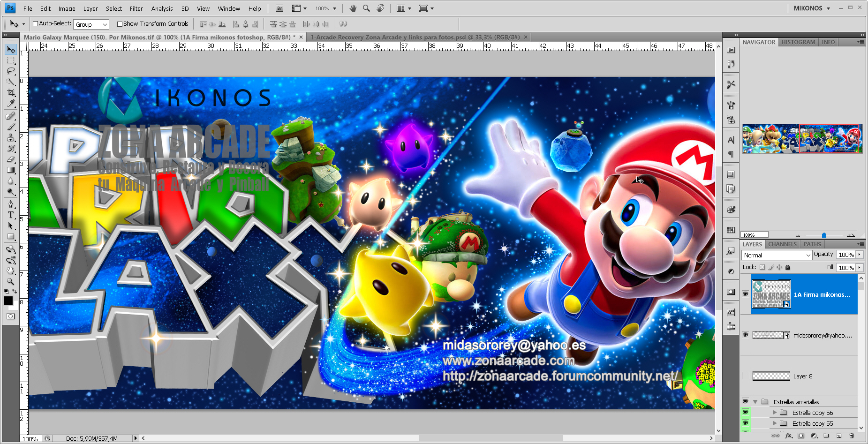Hide the midasororey@yahoo layer
This screenshot has width=868, height=444.
745,335
